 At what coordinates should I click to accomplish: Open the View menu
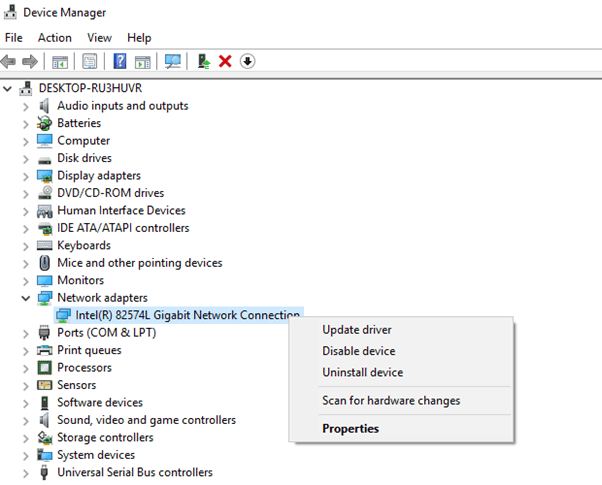click(x=99, y=38)
